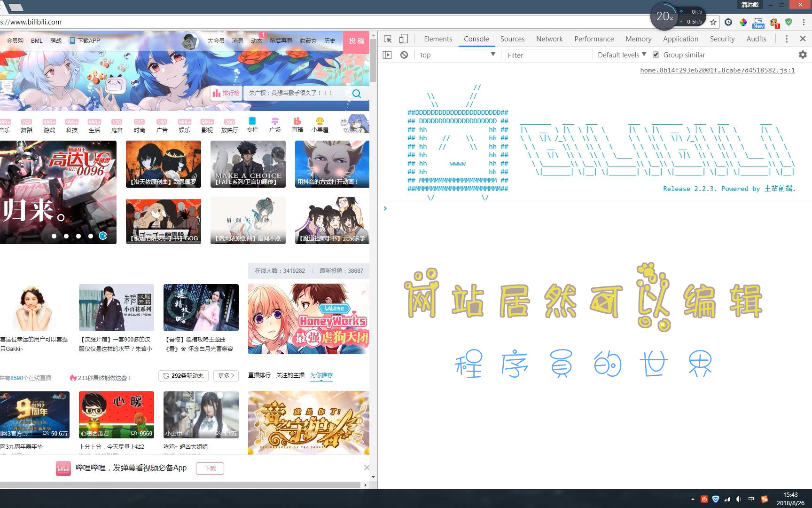Viewport: 812px width, 508px height.
Task: Select the inspect element cursor tool
Action: 387,39
